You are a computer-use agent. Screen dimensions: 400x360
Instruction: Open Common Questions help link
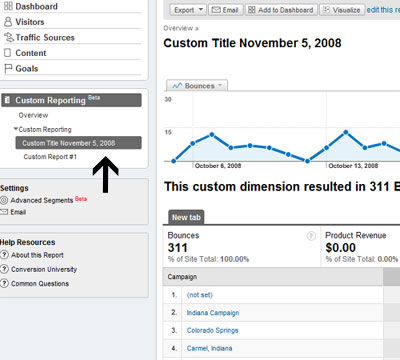pos(40,284)
